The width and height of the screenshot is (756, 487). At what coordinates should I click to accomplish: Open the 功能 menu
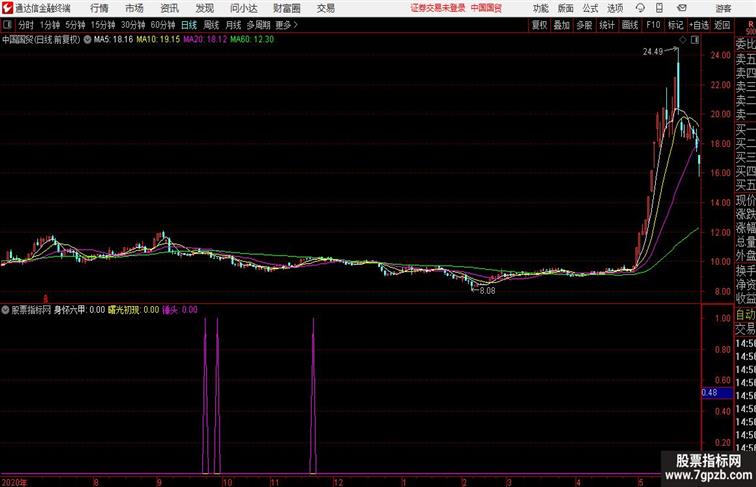540,8
